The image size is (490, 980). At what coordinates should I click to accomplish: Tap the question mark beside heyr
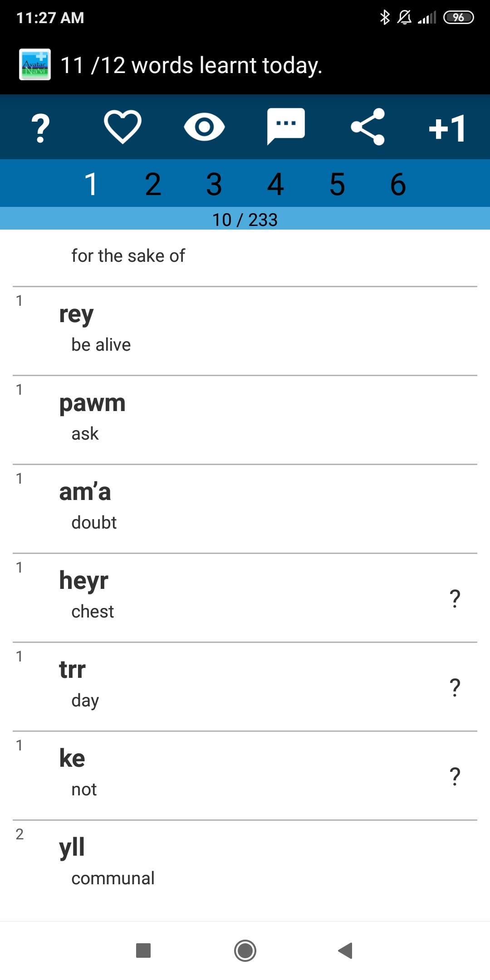pos(455,598)
